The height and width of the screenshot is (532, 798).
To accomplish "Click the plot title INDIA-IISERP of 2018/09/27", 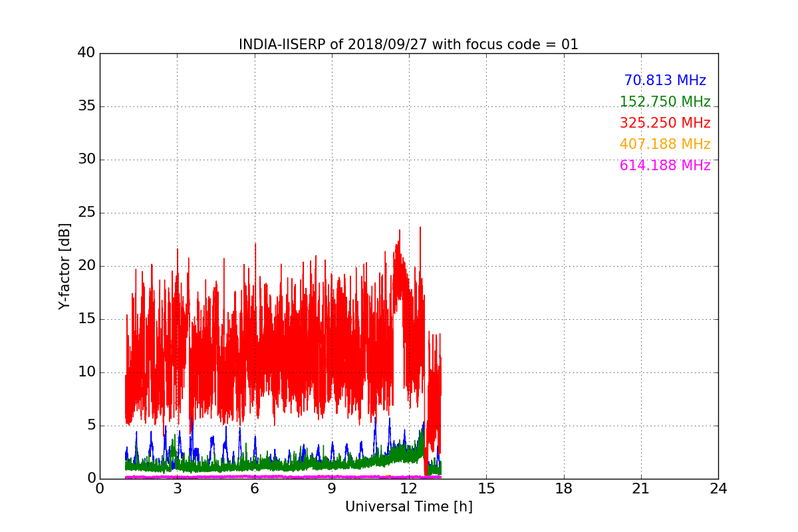I will click(408, 45).
